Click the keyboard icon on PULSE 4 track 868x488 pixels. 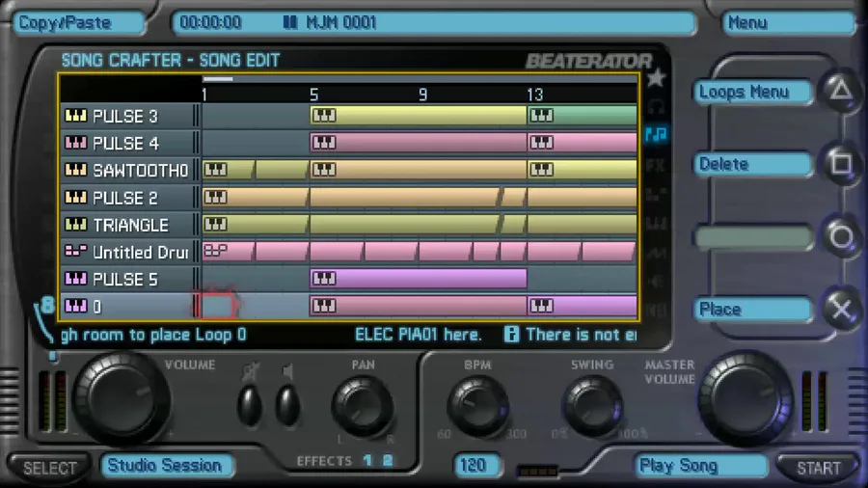point(76,143)
